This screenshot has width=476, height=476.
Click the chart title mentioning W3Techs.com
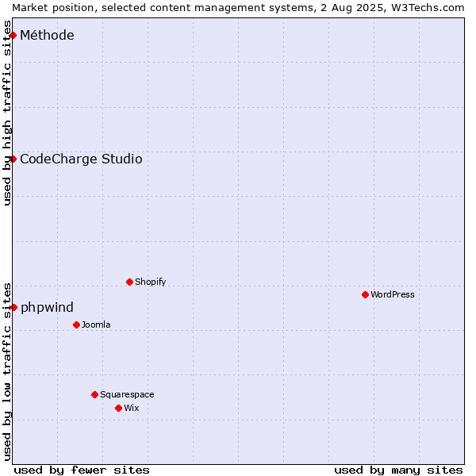(238, 8)
